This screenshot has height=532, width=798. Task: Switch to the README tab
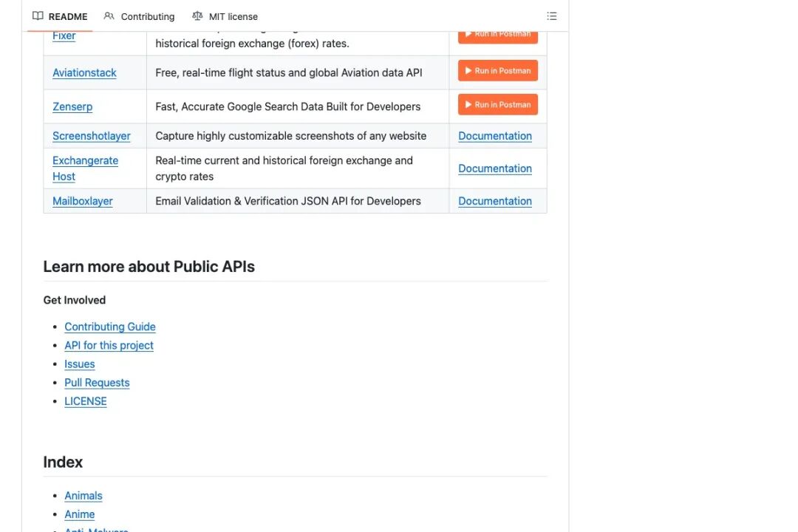tap(60, 16)
